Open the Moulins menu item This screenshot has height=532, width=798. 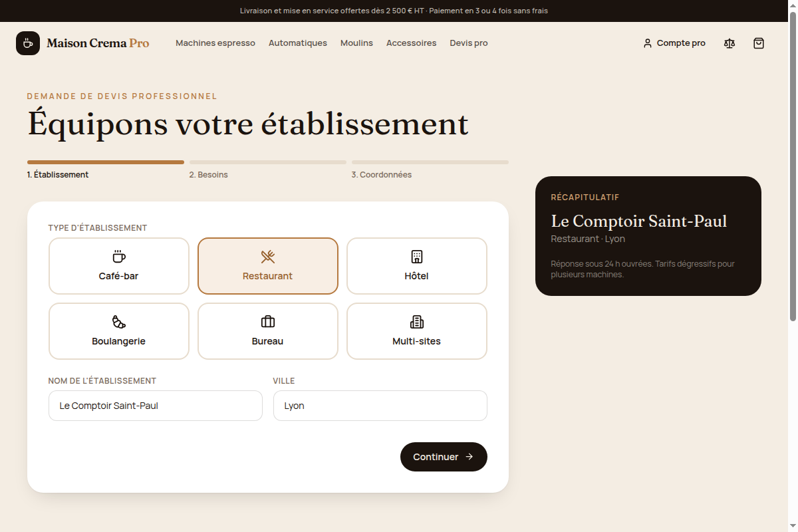(356, 43)
